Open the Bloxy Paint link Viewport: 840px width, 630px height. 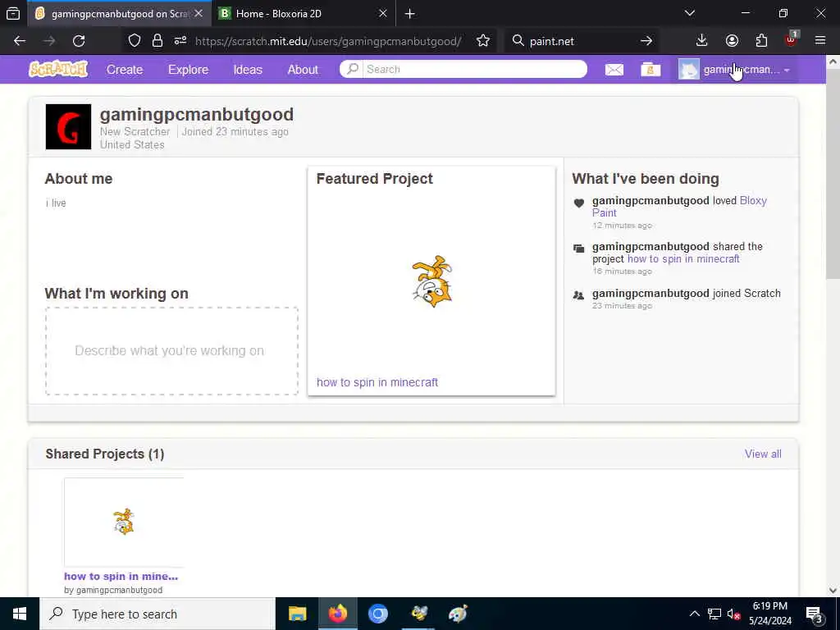coord(679,207)
